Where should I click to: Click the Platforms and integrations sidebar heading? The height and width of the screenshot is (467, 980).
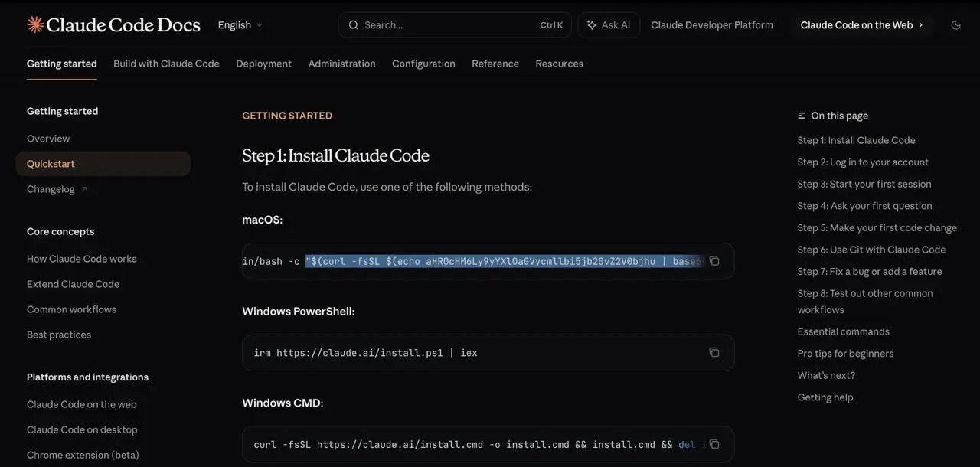coord(87,377)
